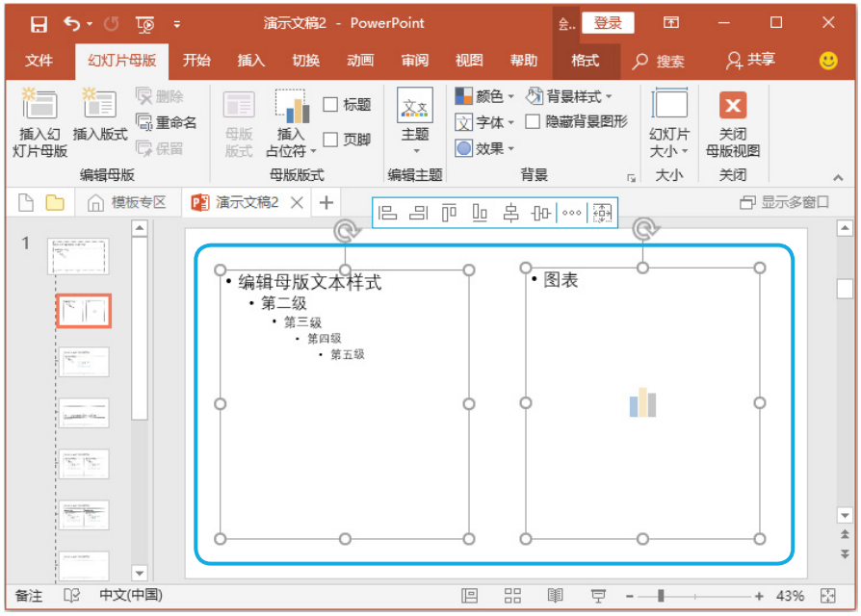861x616 pixels.
Task: Open ribbon display options icon
Action: (670, 22)
